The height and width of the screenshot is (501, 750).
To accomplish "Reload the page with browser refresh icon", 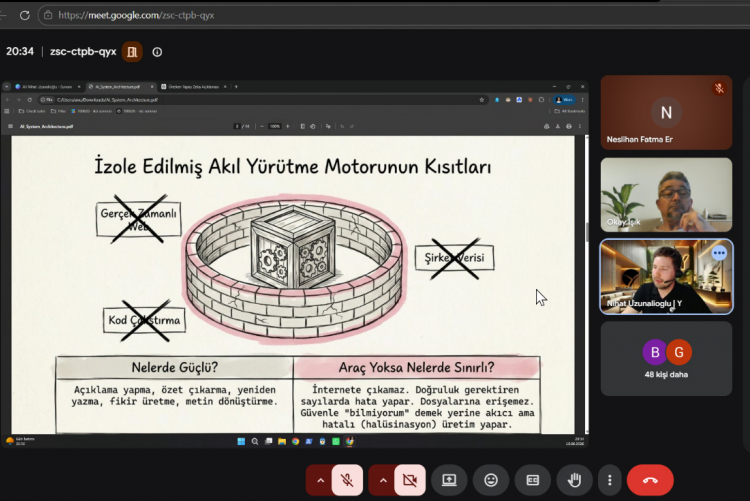I will (25, 15).
